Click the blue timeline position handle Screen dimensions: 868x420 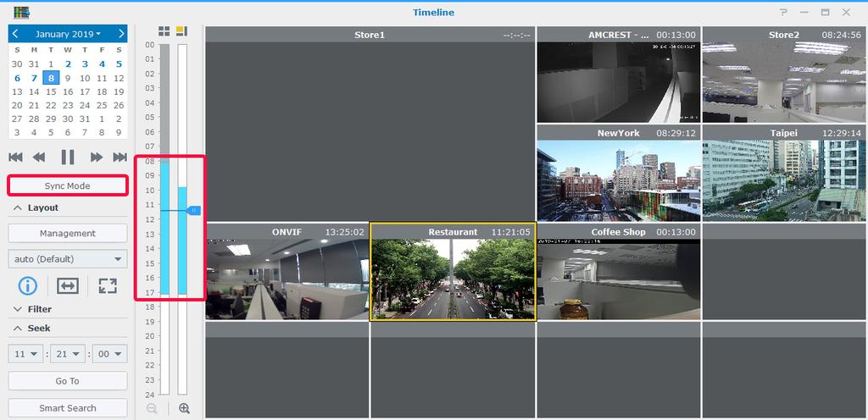pos(194,211)
